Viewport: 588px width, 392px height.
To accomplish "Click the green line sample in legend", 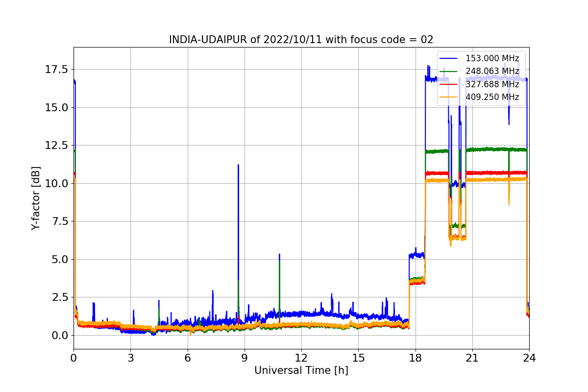I will click(x=449, y=72).
